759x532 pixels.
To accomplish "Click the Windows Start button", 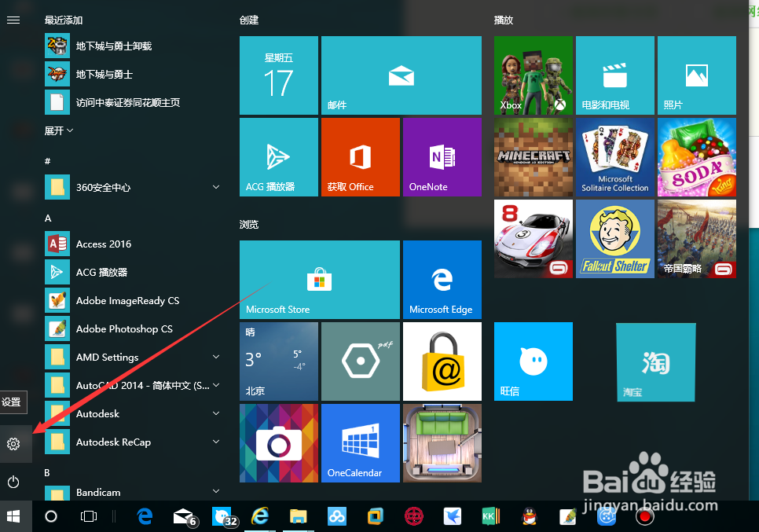I will (13, 516).
